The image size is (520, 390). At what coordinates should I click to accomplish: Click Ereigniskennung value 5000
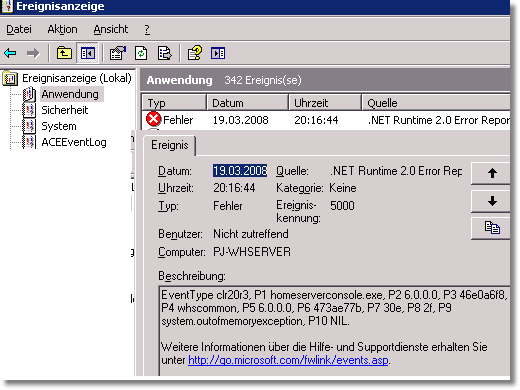coord(342,206)
